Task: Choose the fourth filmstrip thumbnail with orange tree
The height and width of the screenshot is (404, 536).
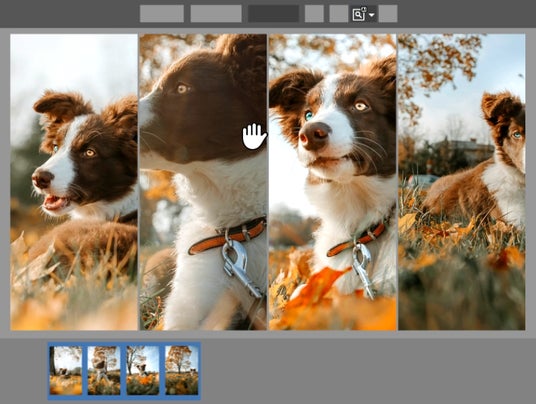Action: 182,371
